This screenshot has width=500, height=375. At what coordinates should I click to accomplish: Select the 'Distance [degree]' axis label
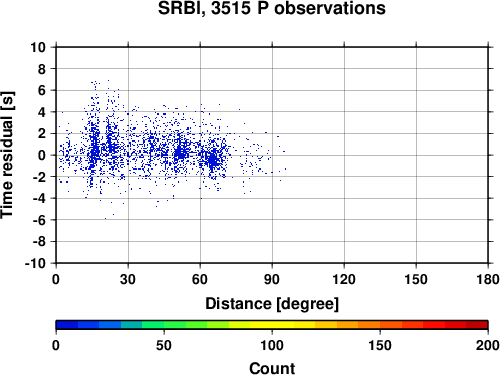coord(272,304)
